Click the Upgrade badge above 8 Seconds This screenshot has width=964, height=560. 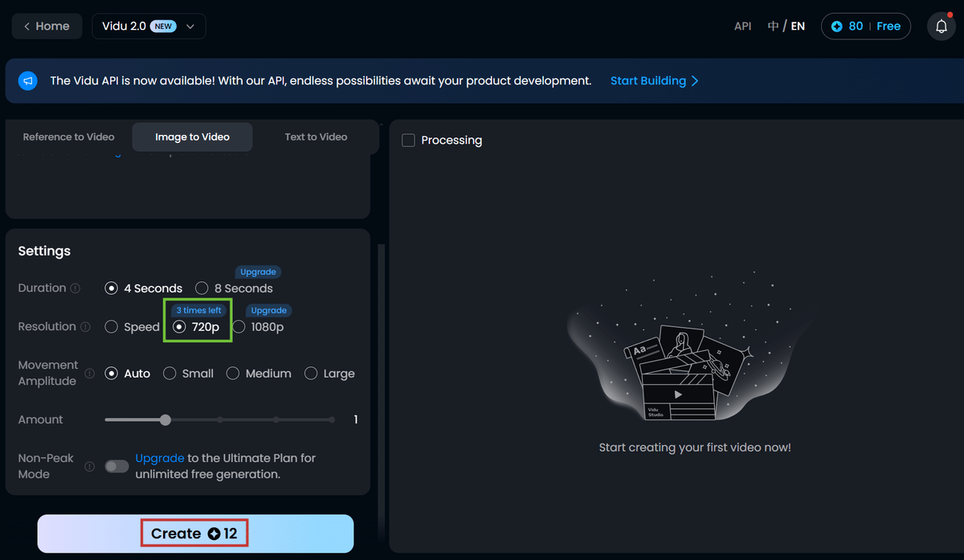tap(258, 272)
